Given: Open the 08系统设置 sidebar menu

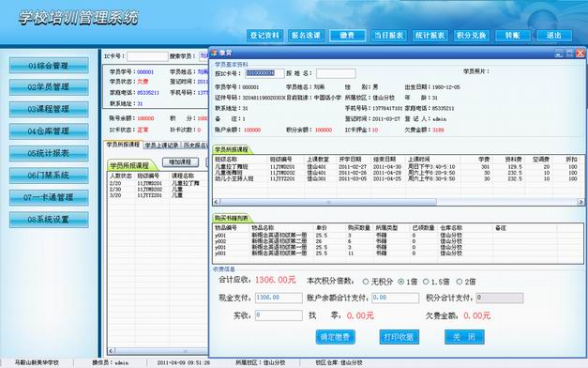Looking at the screenshot, I should [49, 220].
